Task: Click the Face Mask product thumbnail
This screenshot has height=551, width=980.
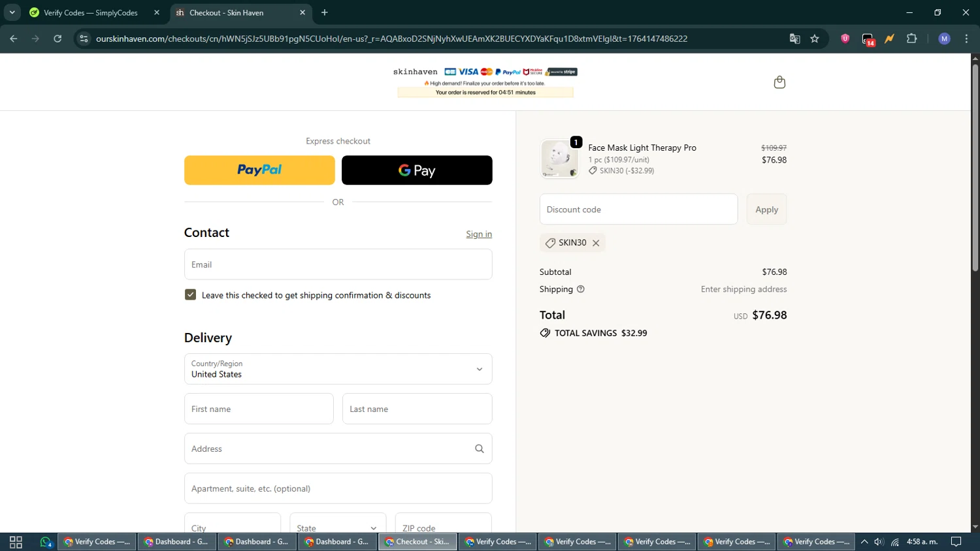Action: (560, 159)
